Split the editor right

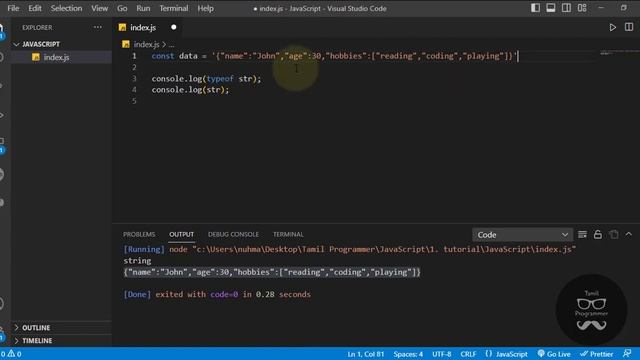[629, 27]
